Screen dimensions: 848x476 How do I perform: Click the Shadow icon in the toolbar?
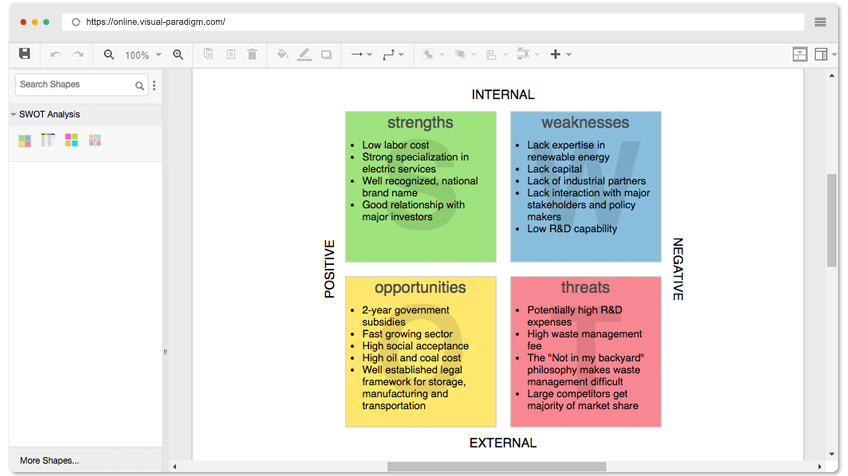(326, 55)
